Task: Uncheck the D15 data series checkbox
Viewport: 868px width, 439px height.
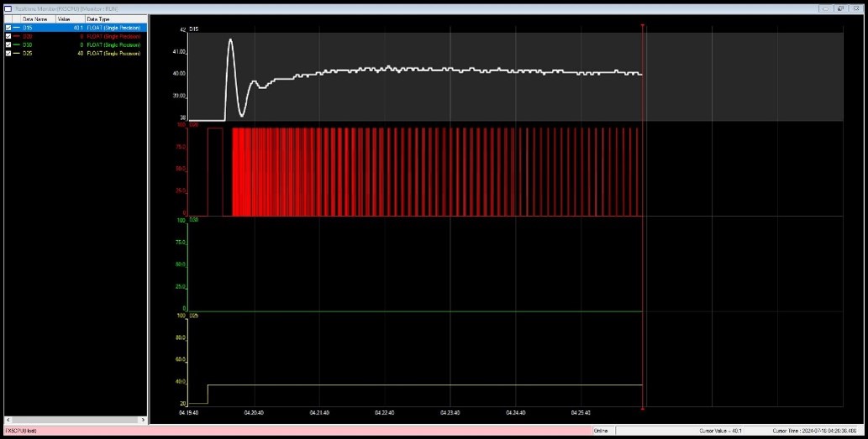Action: (8, 28)
